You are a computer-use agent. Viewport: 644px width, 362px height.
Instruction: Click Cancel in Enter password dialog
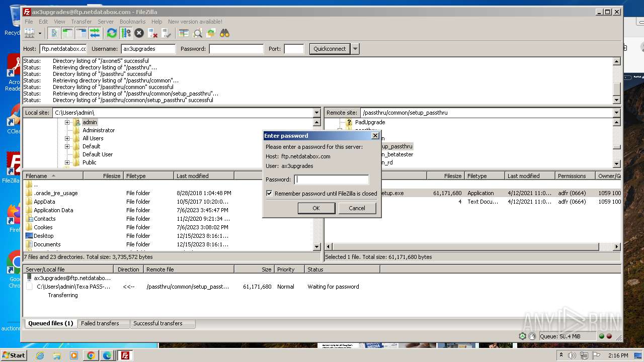pyautogui.click(x=357, y=208)
